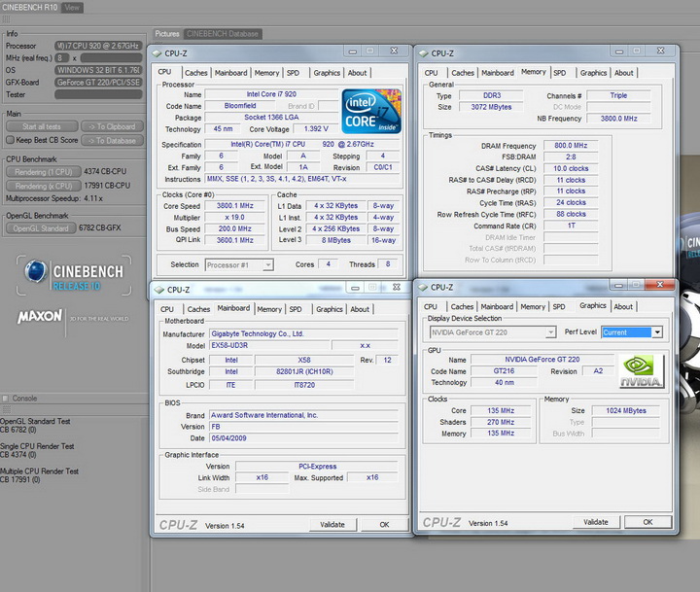The width and height of the screenshot is (700, 592).
Task: Open the Caches tab in CPU window
Action: tap(196, 73)
